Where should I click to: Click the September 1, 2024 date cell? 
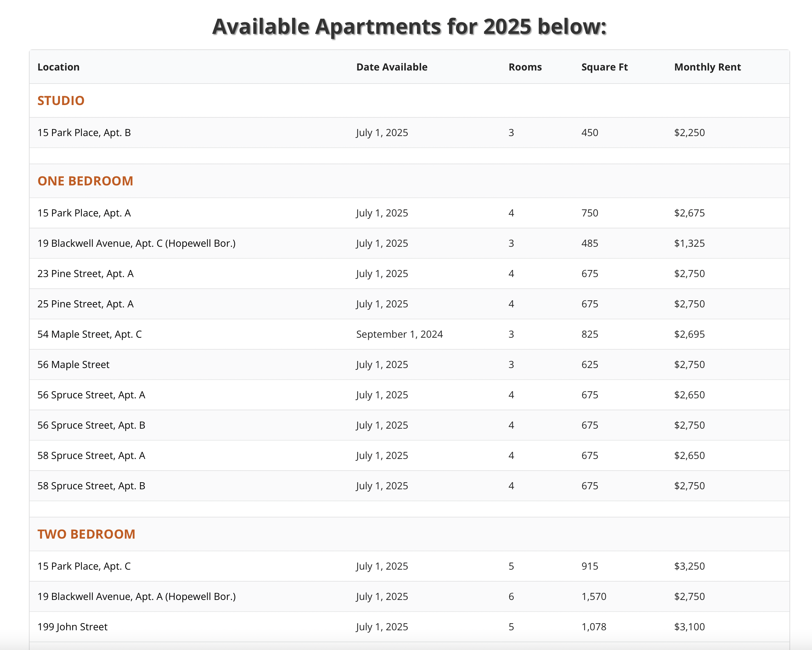pyautogui.click(x=399, y=334)
